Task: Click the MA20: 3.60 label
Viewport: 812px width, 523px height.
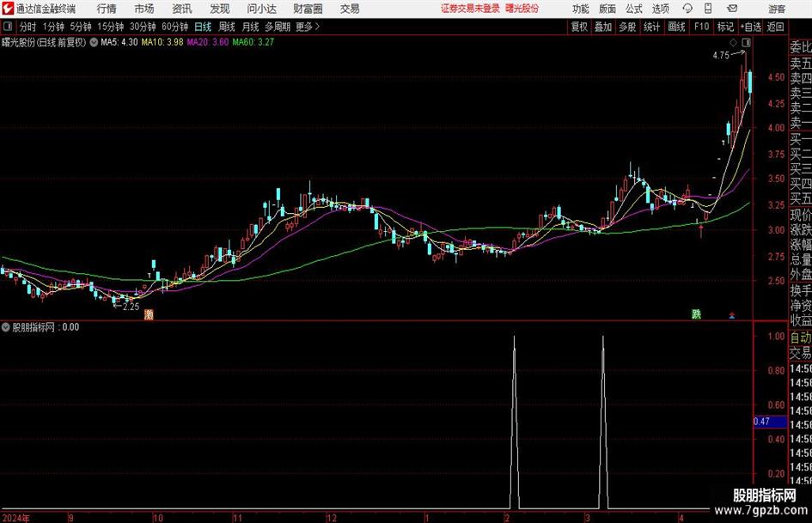Action: pyautogui.click(x=208, y=42)
